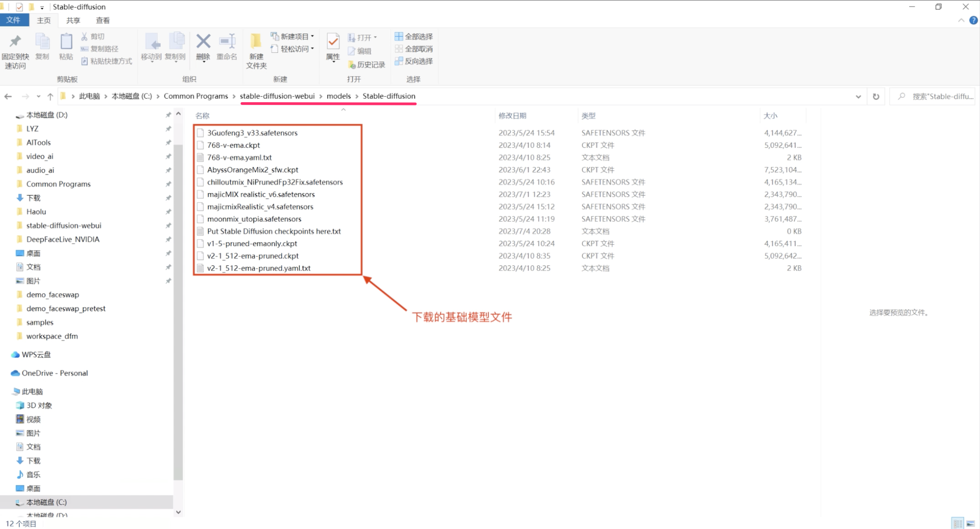980x529 pixels.
Task: Click the quick access toolbar checkmark icon
Action: 19,7
